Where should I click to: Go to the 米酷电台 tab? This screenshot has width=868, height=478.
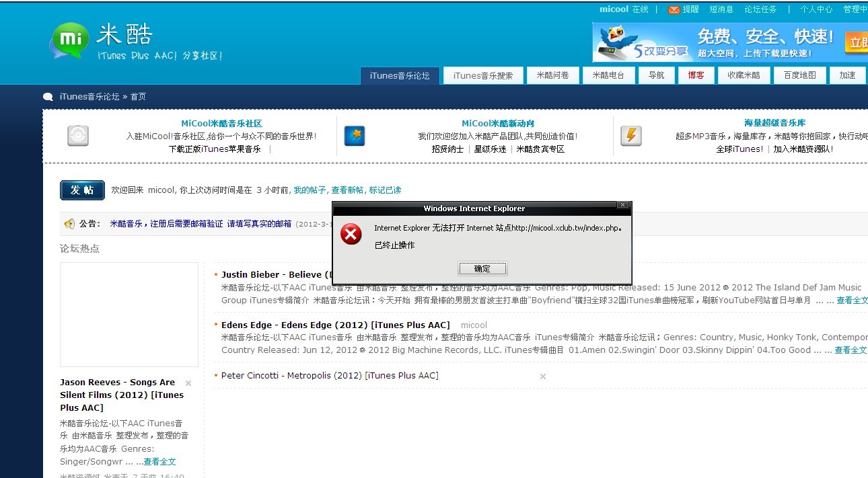(608, 75)
